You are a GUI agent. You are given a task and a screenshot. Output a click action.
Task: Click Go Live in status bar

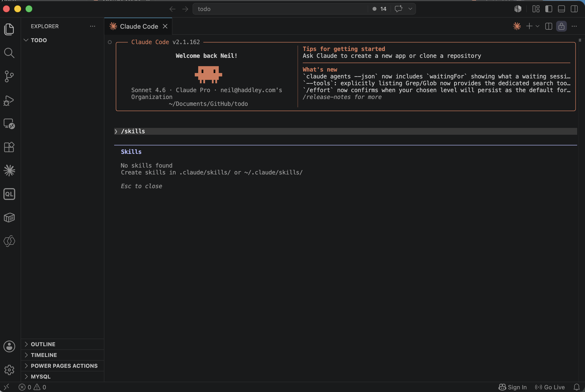click(550, 387)
